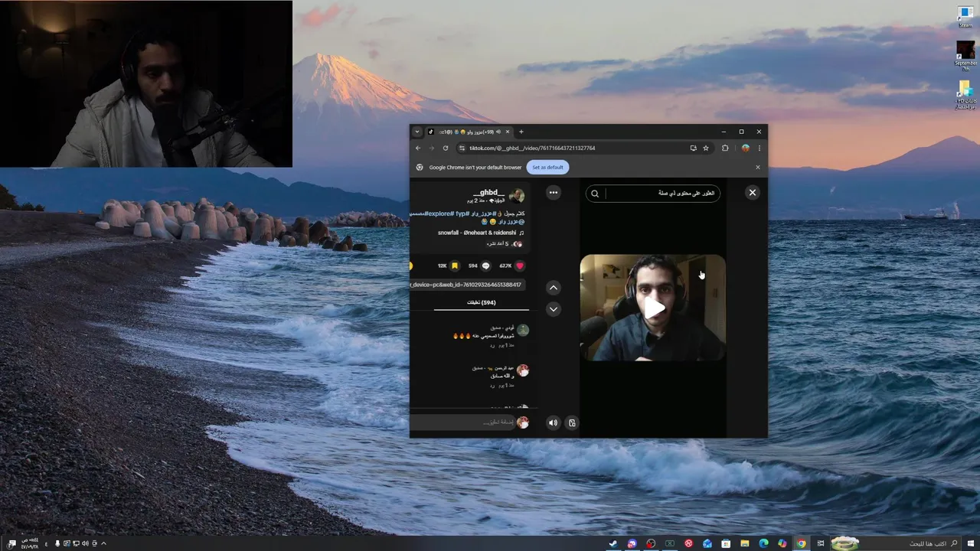Open the __ghbd__ username link
The height and width of the screenshot is (551, 980).
(x=488, y=192)
